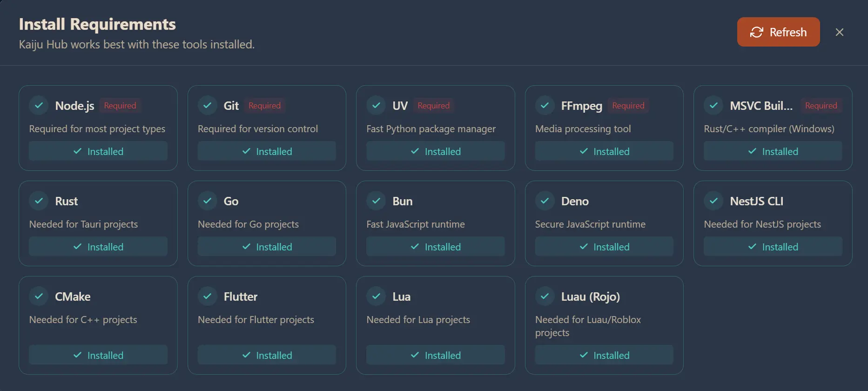868x391 pixels.
Task: Select the NestJS CLI title text
Action: (x=757, y=201)
